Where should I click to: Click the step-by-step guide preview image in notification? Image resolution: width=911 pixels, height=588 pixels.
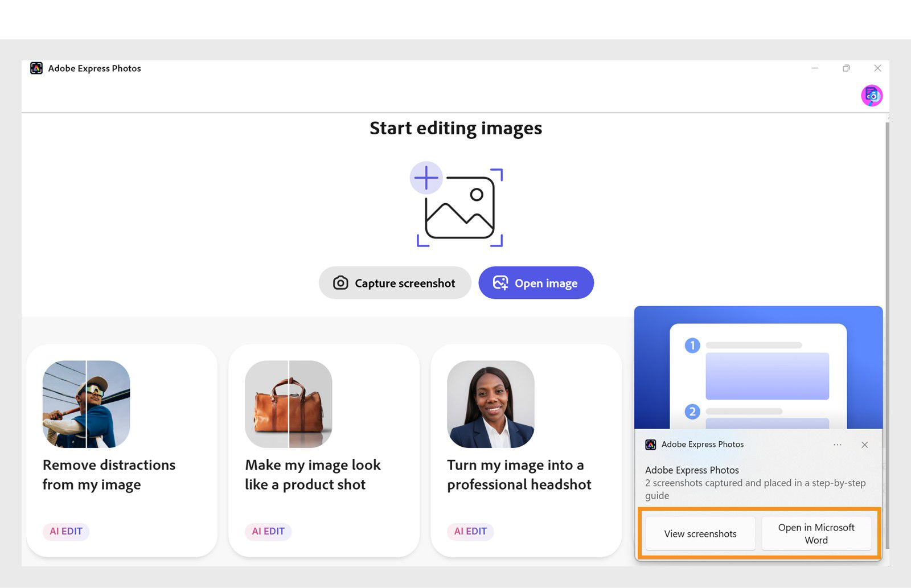pyautogui.click(x=758, y=368)
